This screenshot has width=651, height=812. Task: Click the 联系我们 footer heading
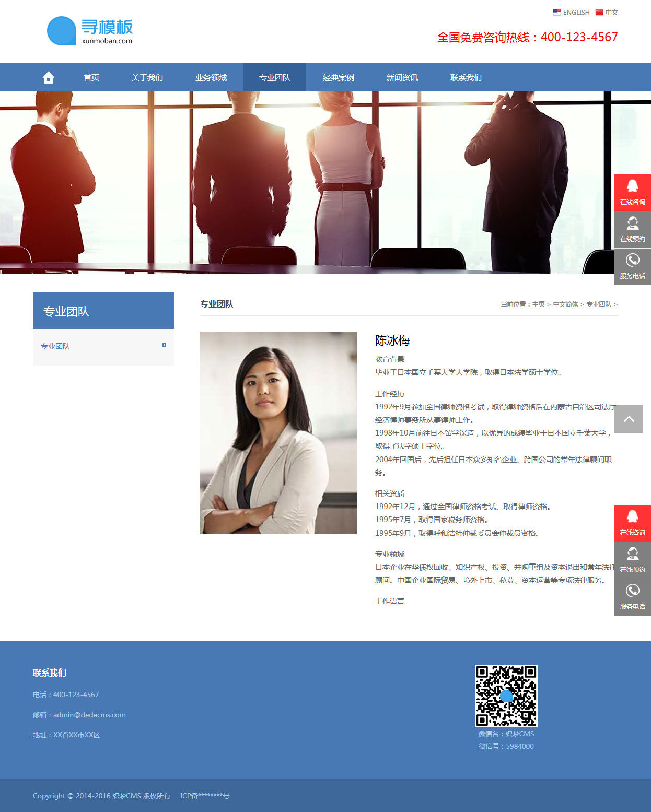point(50,673)
